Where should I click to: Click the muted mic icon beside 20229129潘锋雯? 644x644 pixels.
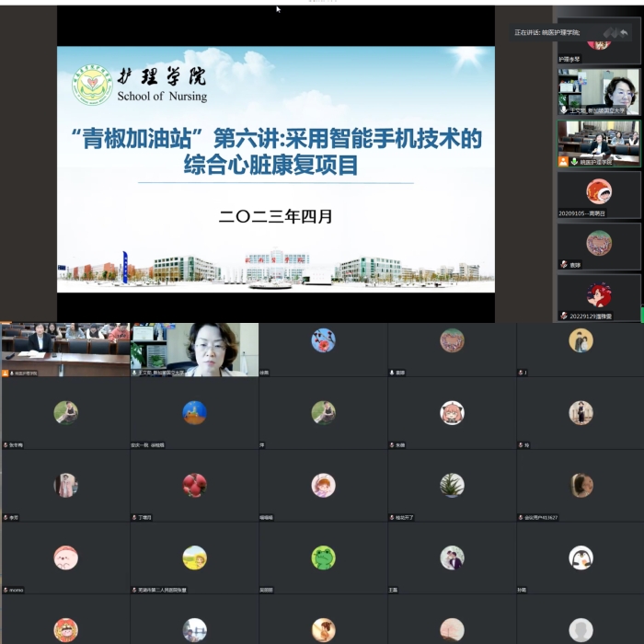click(563, 316)
